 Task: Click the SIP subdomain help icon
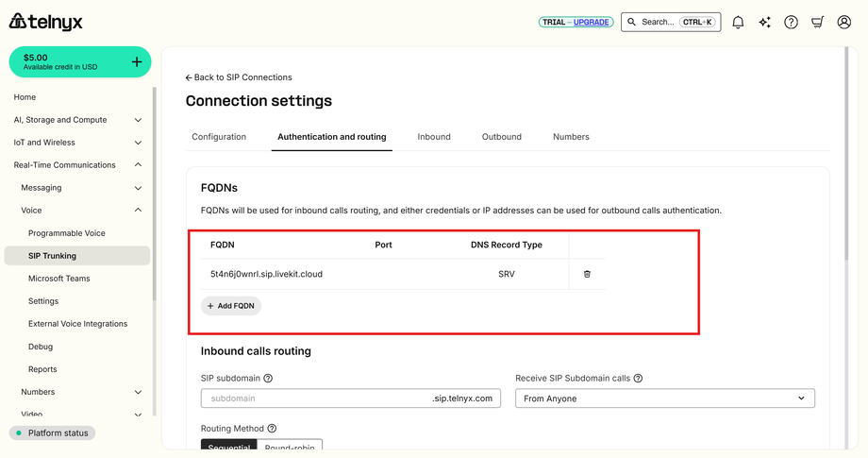(268, 379)
